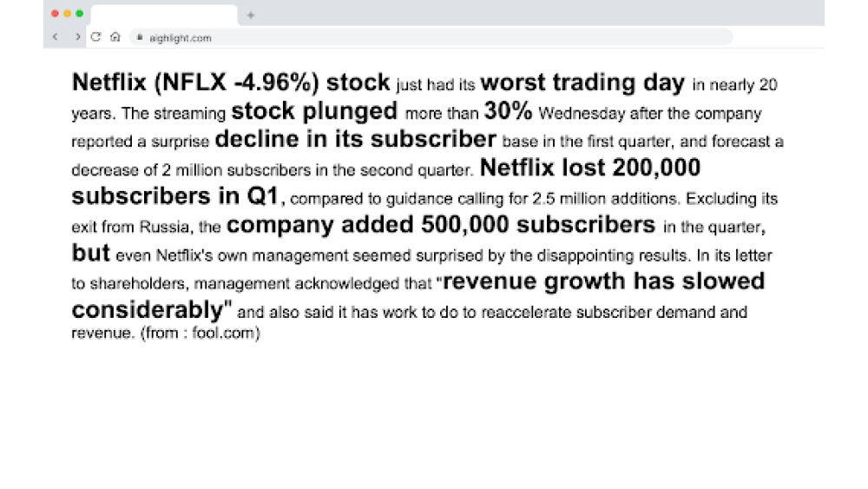The image size is (868, 489).
Task: Maximize window with the green button
Action: tap(80, 14)
